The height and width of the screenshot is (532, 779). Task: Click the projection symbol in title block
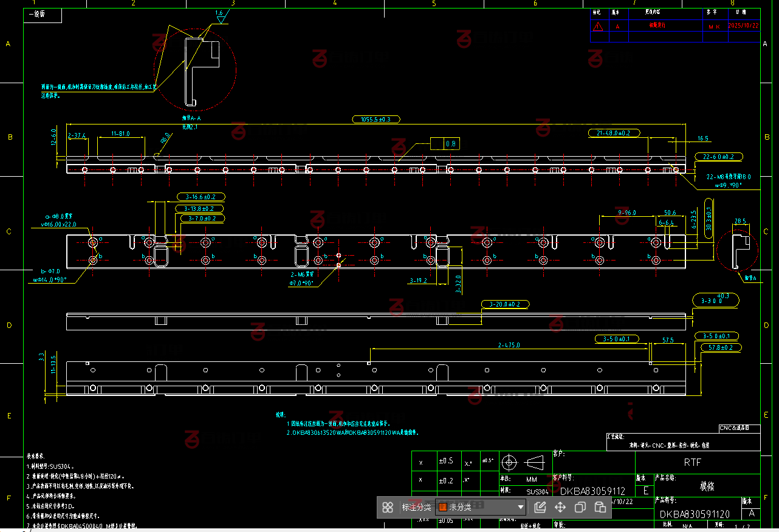[x=522, y=463]
